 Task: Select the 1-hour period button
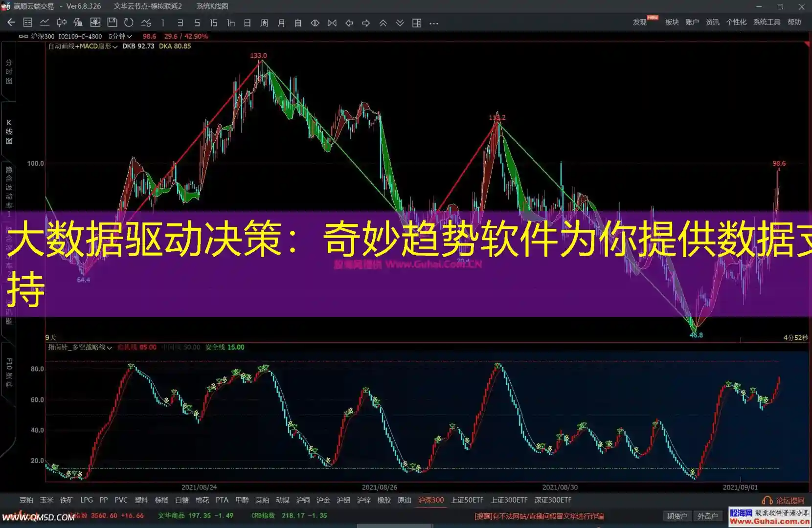(x=231, y=23)
